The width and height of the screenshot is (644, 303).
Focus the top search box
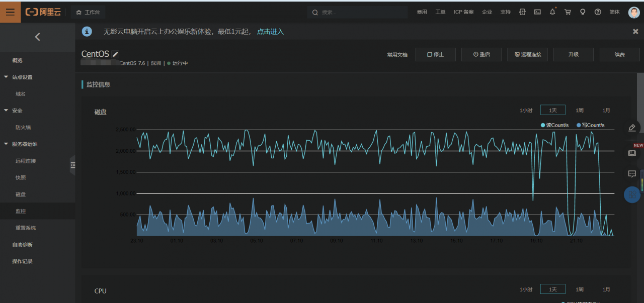(357, 12)
